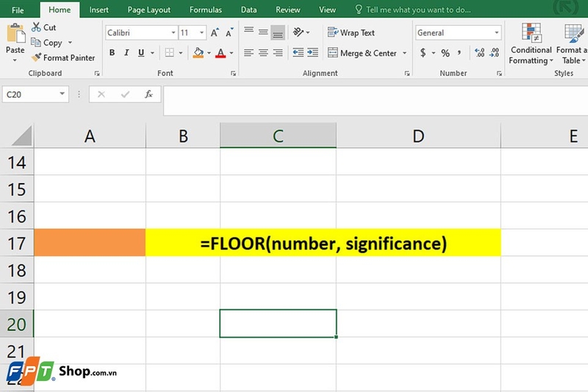588x392 pixels.
Task: Click Tell me what you want to do
Action: pos(412,10)
